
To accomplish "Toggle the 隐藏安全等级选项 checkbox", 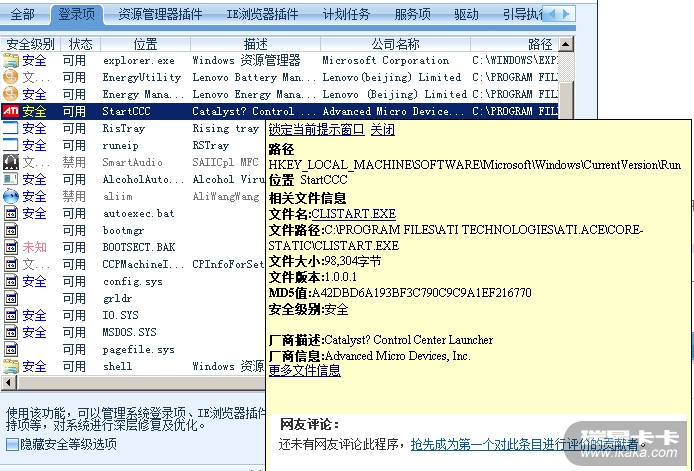I will click(12, 444).
